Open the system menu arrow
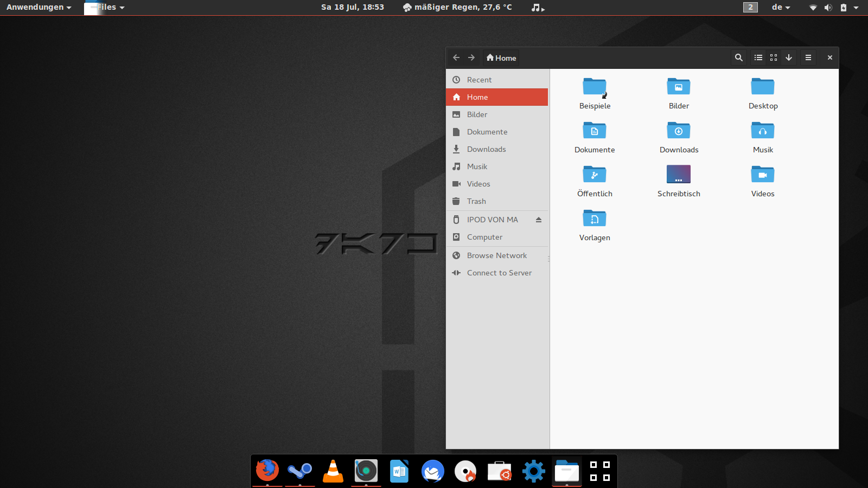868x488 pixels. (x=856, y=8)
